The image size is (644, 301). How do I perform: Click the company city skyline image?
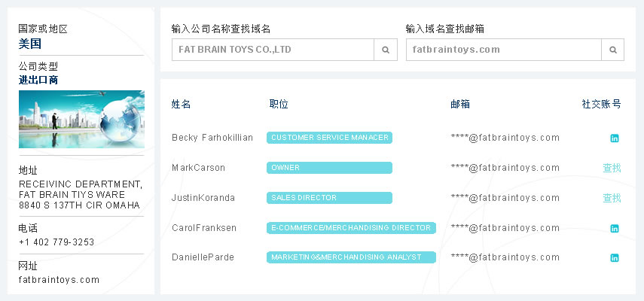point(81,119)
